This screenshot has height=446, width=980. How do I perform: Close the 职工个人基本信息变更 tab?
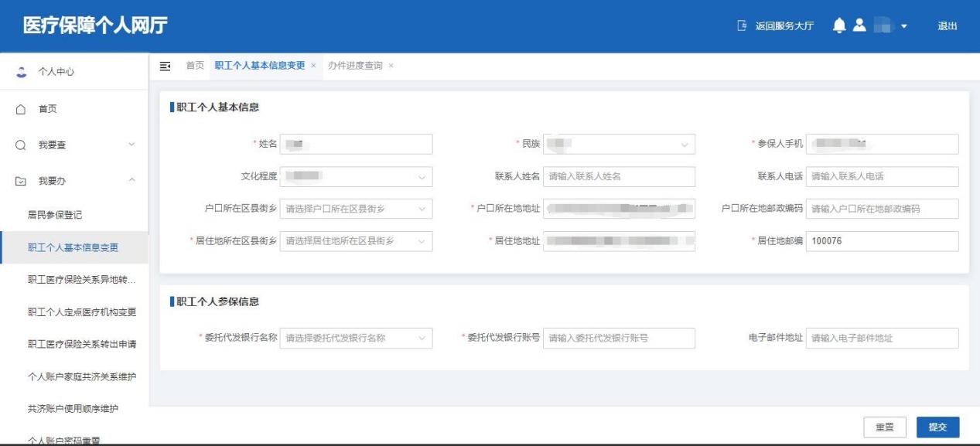point(313,66)
